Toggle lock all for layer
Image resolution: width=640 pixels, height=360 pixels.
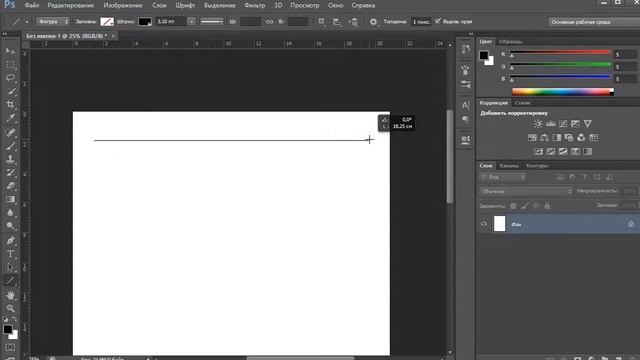[x=547, y=206]
